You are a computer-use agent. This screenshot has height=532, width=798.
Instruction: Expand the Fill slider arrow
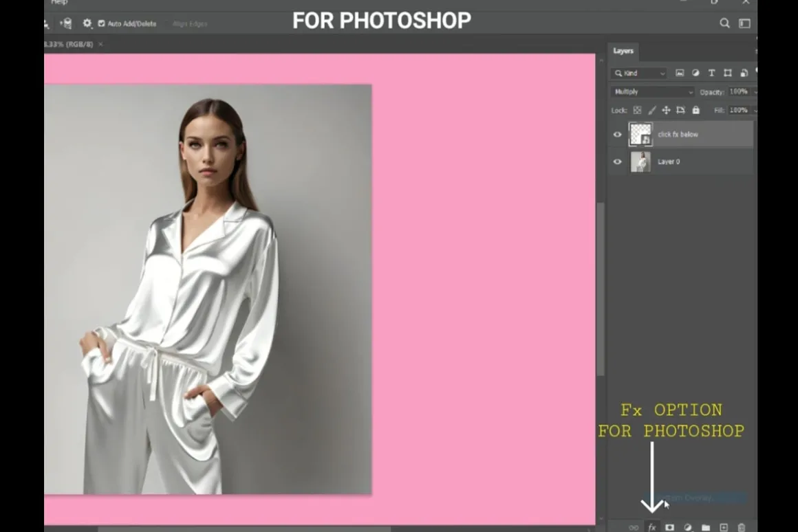[x=755, y=111]
